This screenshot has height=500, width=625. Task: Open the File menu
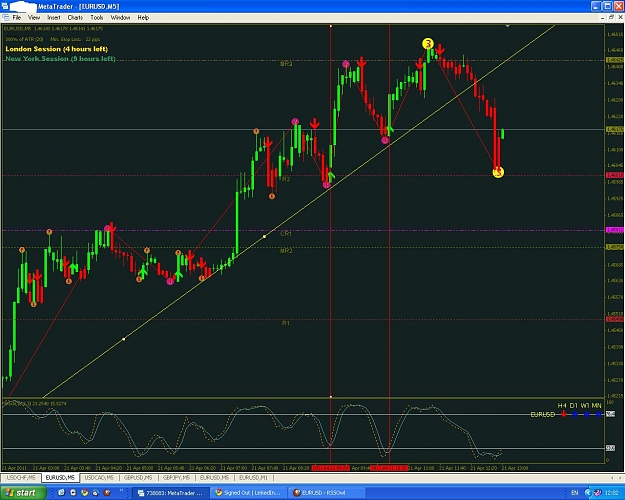coord(16,18)
